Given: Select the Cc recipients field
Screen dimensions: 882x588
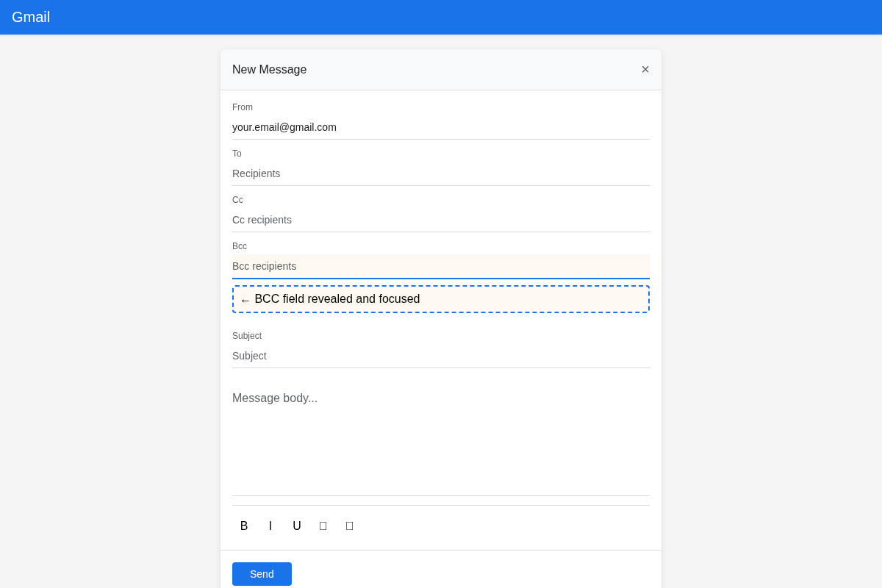Looking at the screenshot, I should [440, 220].
